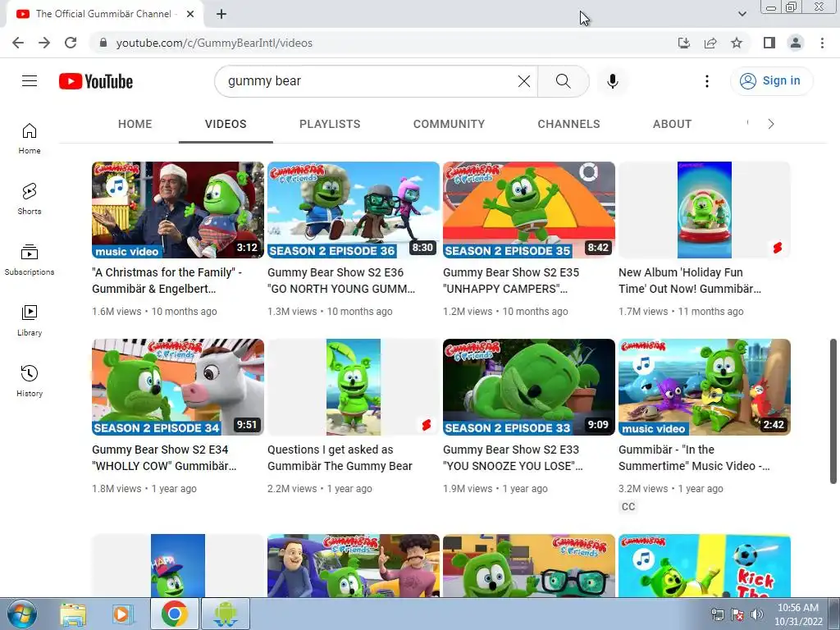Viewport: 840px width, 630px height.
Task: Open the YouTube guide hamburger menu
Action: pyautogui.click(x=30, y=81)
